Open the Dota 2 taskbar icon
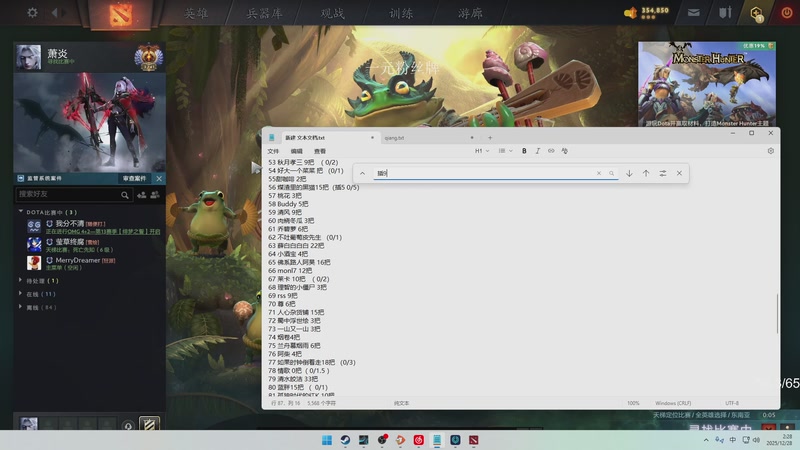 pos(474,440)
